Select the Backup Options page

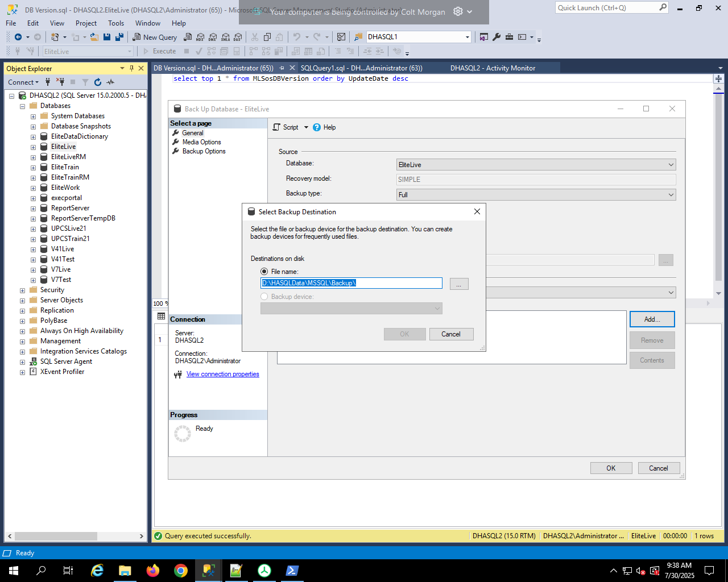pyautogui.click(x=204, y=151)
